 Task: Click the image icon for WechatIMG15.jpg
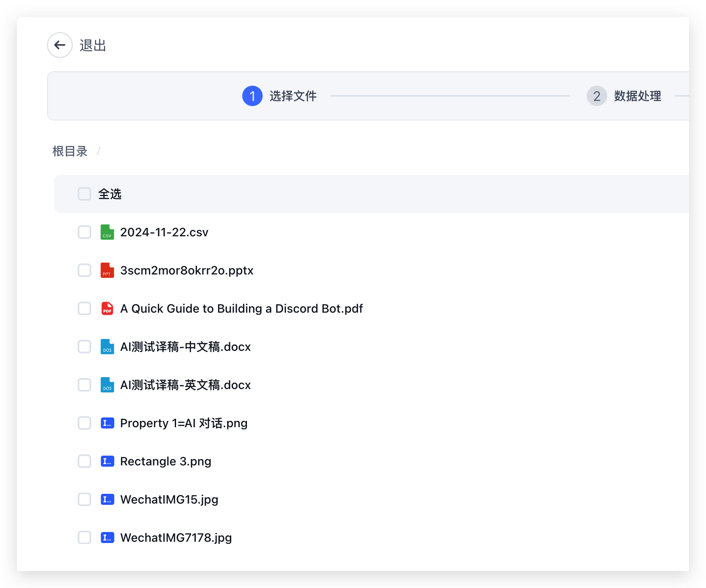[x=107, y=499]
